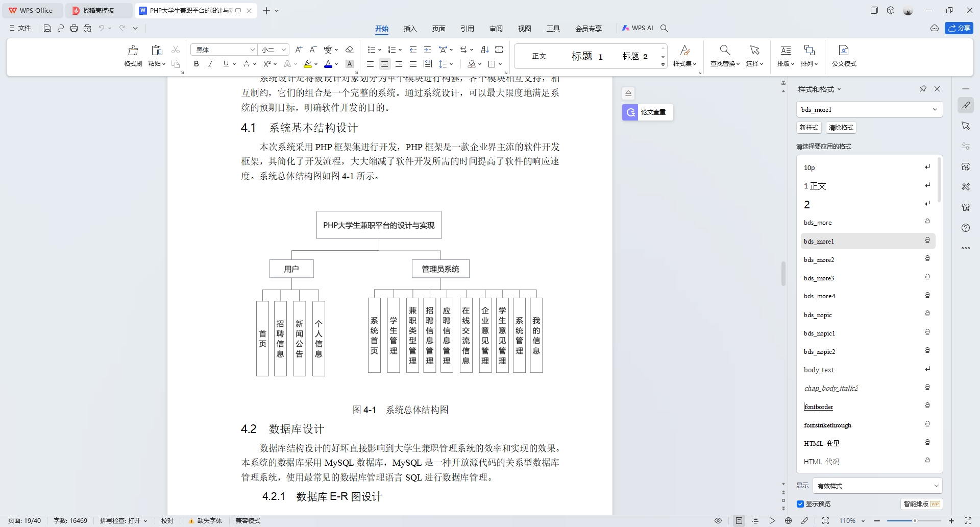980x527 pixels.
Task: Adjust the zoom slider in status bar
Action: (x=914, y=521)
